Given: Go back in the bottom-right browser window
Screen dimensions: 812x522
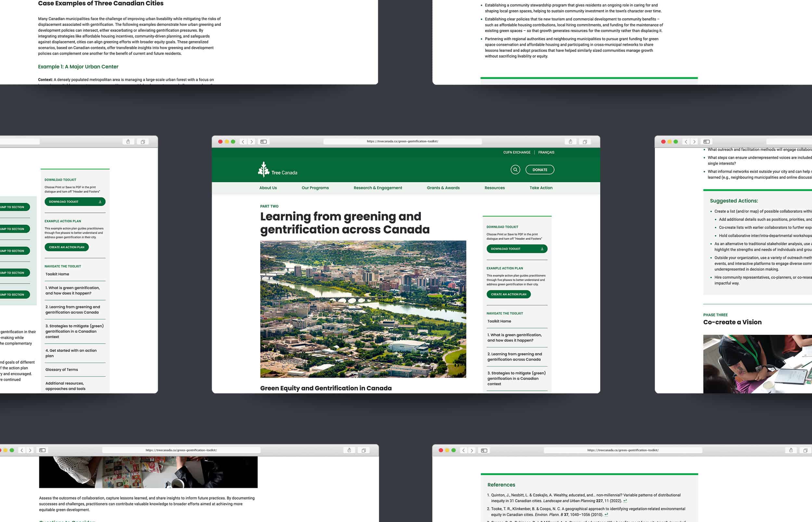Looking at the screenshot, I should pos(463,450).
